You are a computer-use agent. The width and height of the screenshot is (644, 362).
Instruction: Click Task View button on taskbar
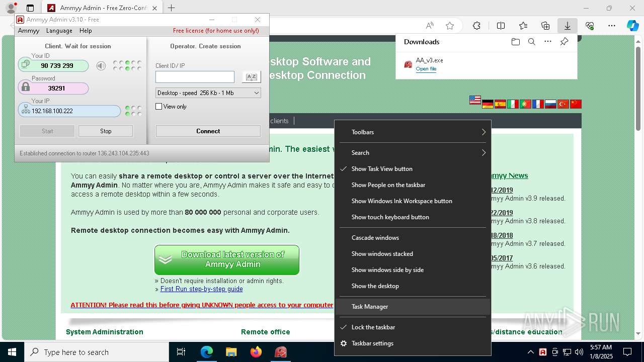pyautogui.click(x=181, y=352)
